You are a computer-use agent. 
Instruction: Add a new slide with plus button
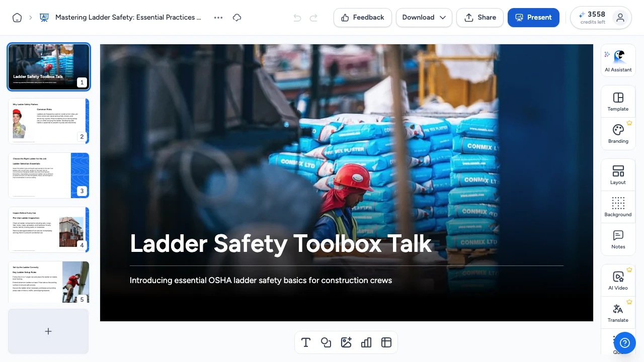coord(48,331)
